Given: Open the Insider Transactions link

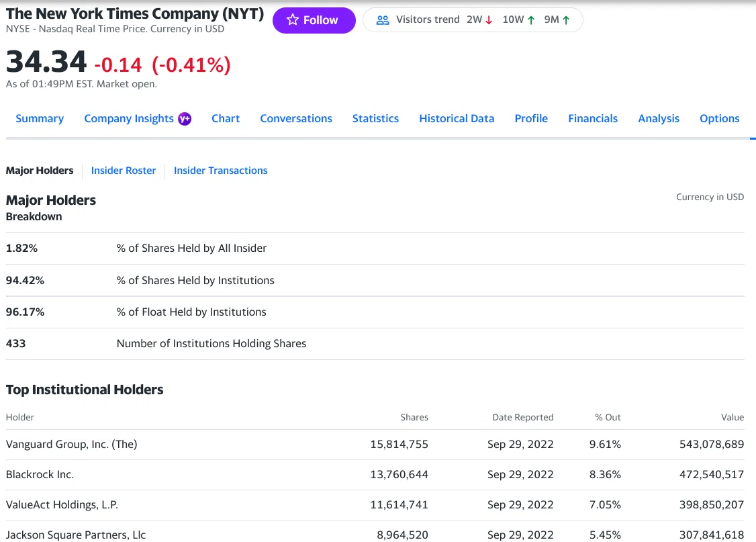Looking at the screenshot, I should [220, 171].
